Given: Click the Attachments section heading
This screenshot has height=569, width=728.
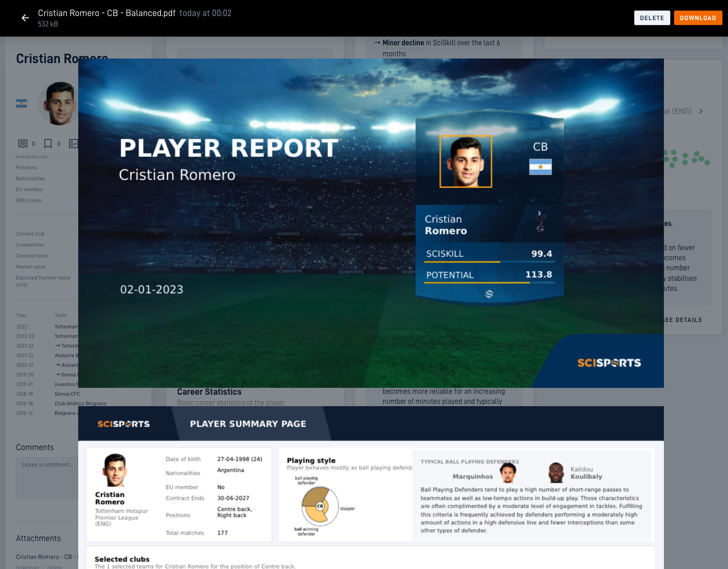Looking at the screenshot, I should (x=38, y=538).
